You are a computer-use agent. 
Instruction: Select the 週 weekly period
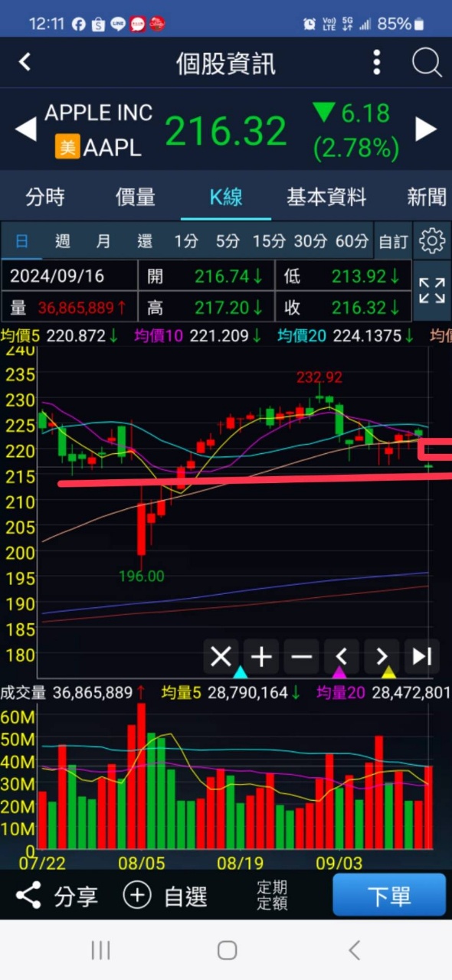(63, 241)
